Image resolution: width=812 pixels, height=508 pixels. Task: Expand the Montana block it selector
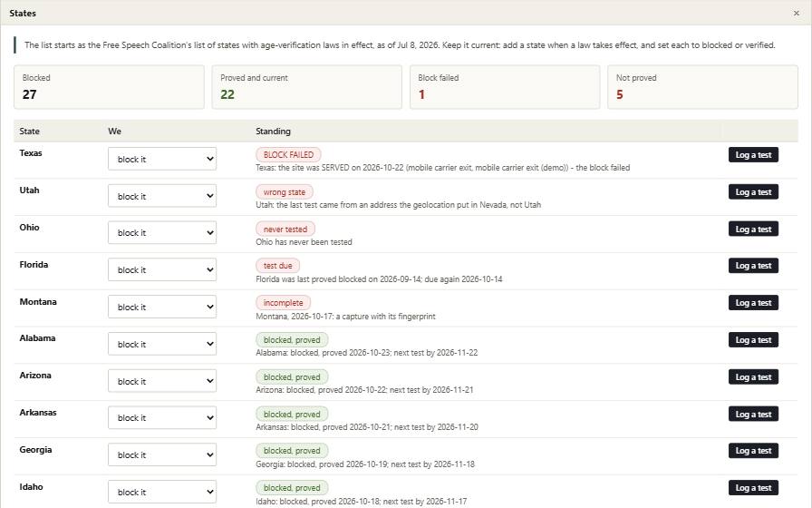(x=162, y=307)
